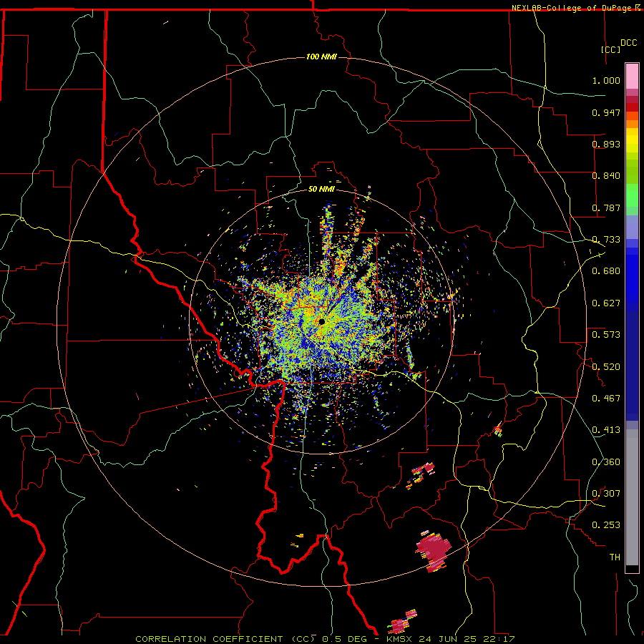
Task: Click the 0.840 legend value
Action: [x=606, y=176]
